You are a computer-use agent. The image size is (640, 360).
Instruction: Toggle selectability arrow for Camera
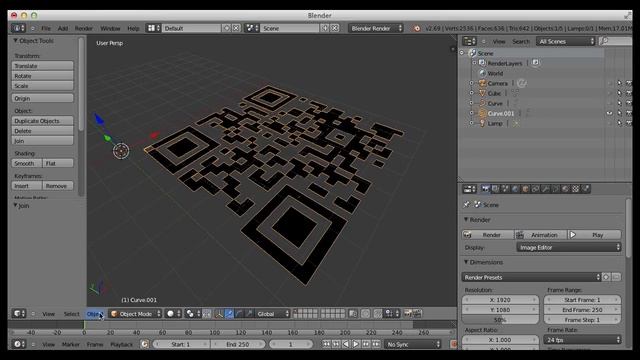[x=619, y=83]
